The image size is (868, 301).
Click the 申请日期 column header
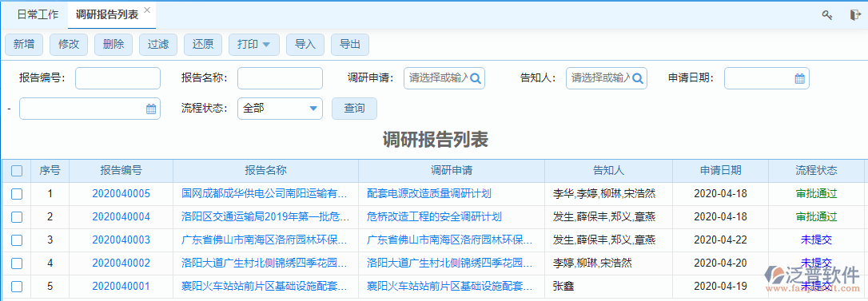tap(720, 170)
